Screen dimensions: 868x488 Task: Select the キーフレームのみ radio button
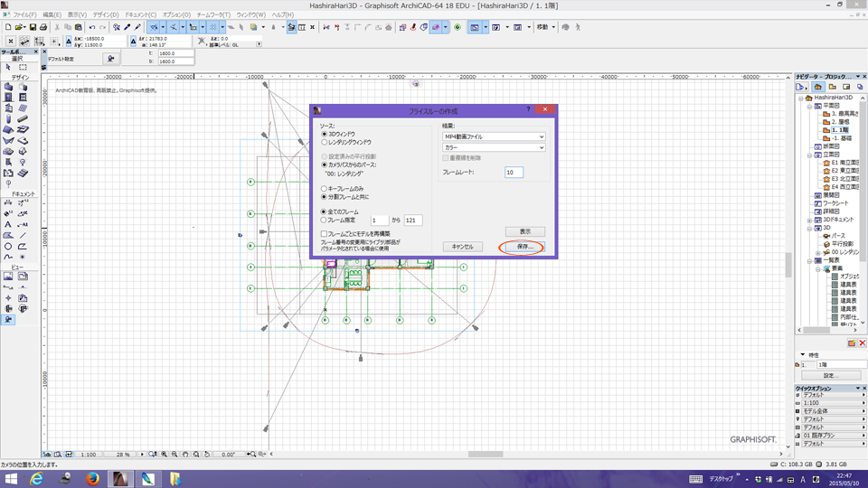325,189
